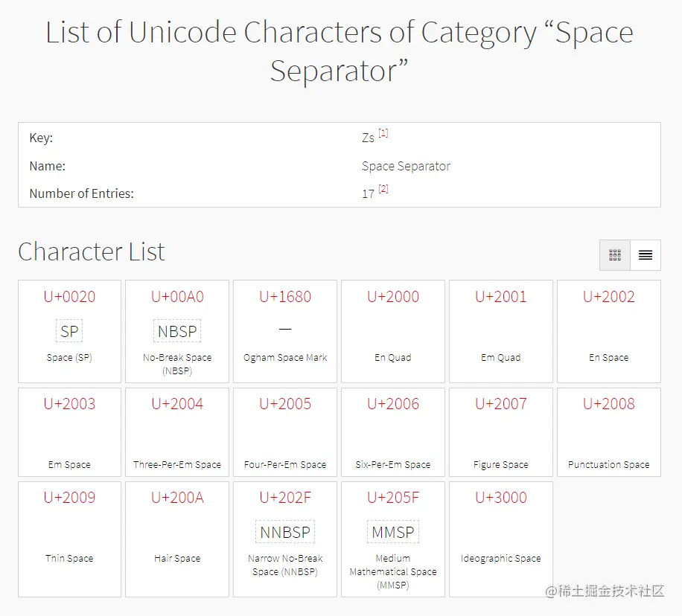Open the U+202F Narrow No-Break Space card
The height and width of the screenshot is (616, 682).
click(285, 539)
